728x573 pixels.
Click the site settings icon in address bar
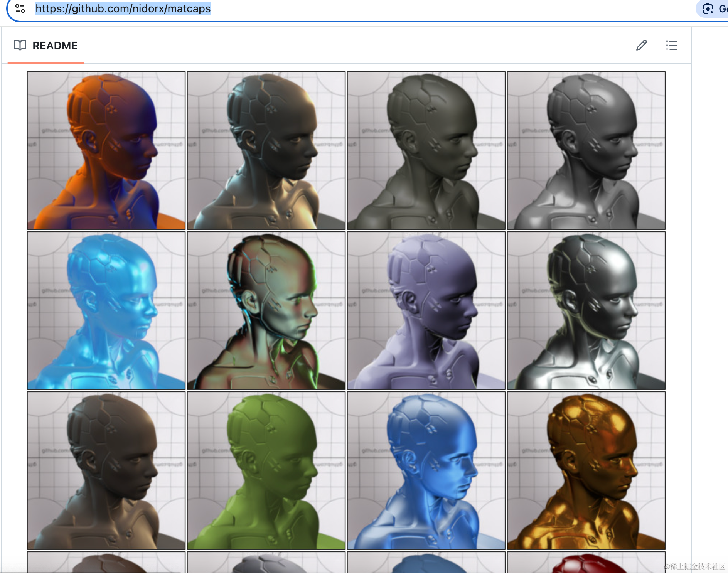(20, 8)
